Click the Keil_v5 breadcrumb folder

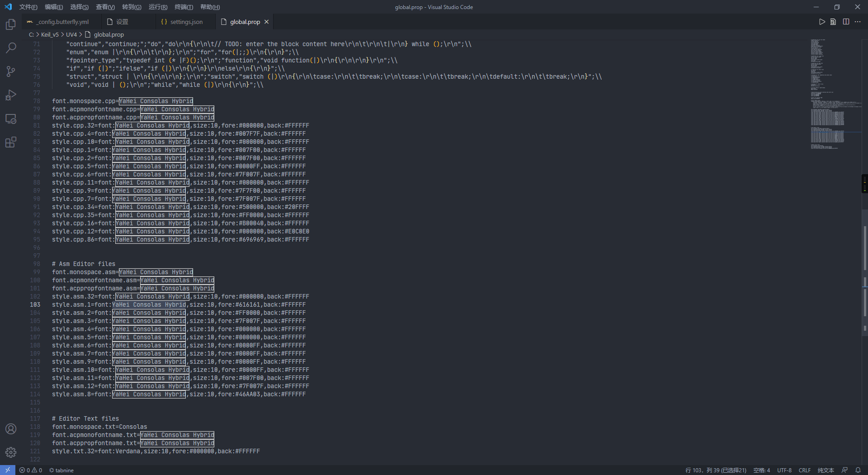coord(50,34)
